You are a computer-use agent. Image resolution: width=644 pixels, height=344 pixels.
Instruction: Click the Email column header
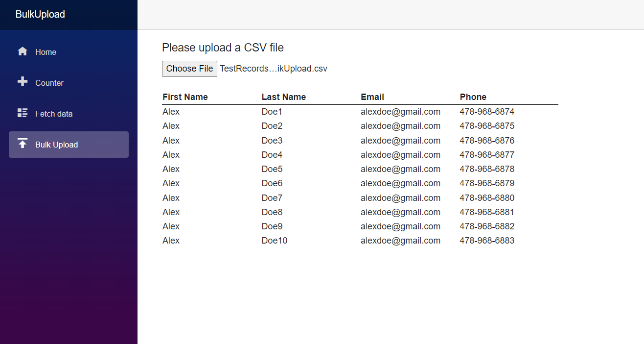pyautogui.click(x=372, y=97)
